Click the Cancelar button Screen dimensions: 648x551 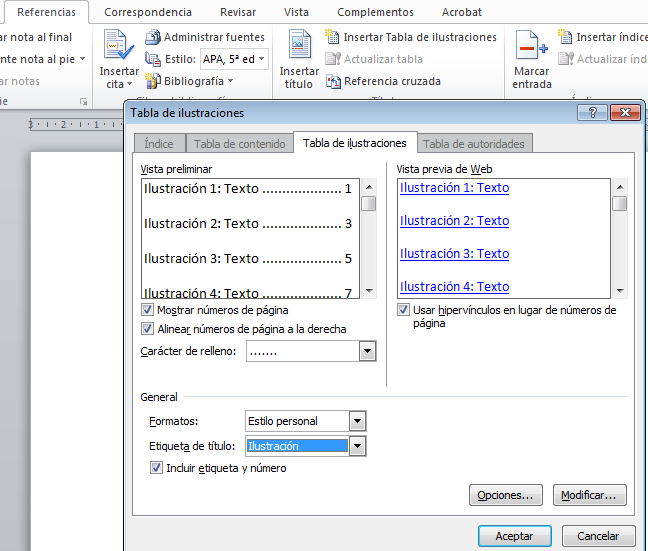pyautogui.click(x=598, y=536)
